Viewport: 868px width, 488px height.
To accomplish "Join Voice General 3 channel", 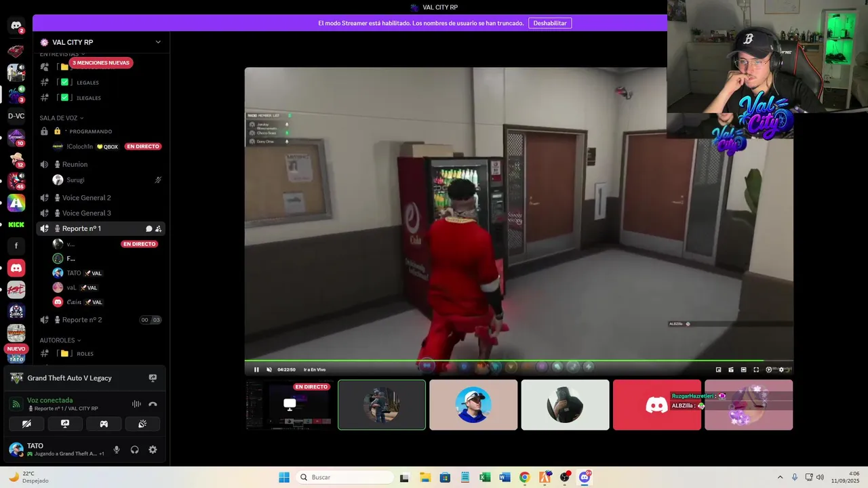I will click(x=100, y=213).
